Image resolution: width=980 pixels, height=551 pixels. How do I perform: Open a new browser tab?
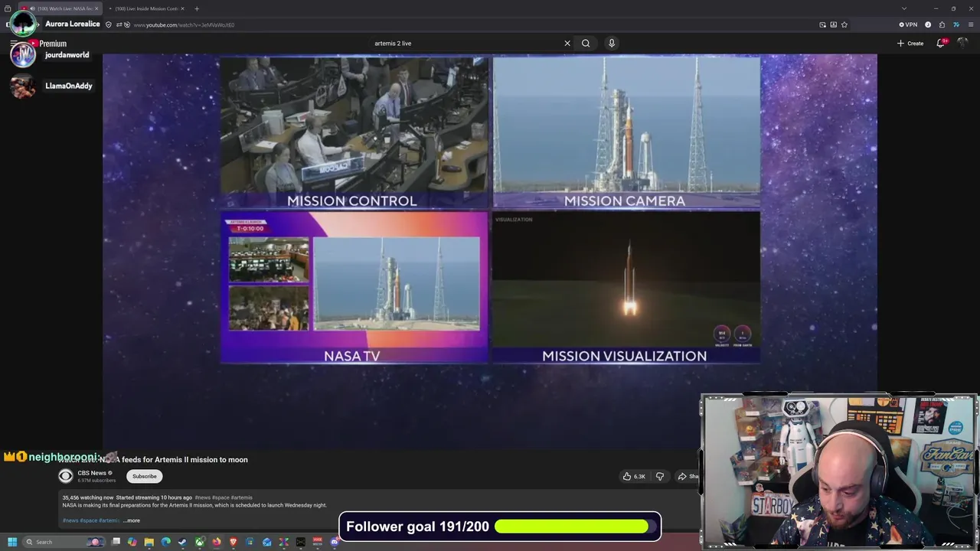197,8
